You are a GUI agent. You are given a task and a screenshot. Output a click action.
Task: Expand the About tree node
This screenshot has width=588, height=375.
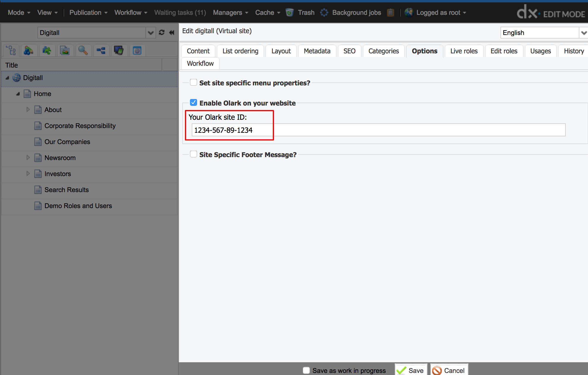pyautogui.click(x=28, y=110)
